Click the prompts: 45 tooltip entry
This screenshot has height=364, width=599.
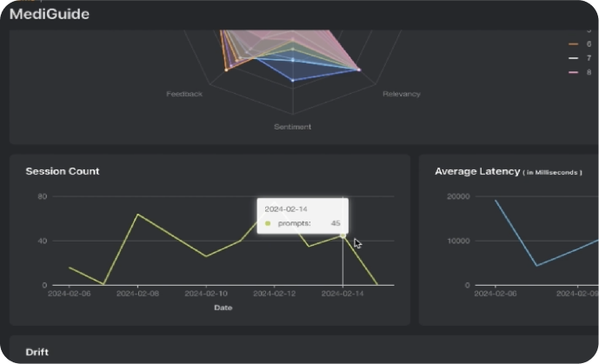click(x=303, y=223)
